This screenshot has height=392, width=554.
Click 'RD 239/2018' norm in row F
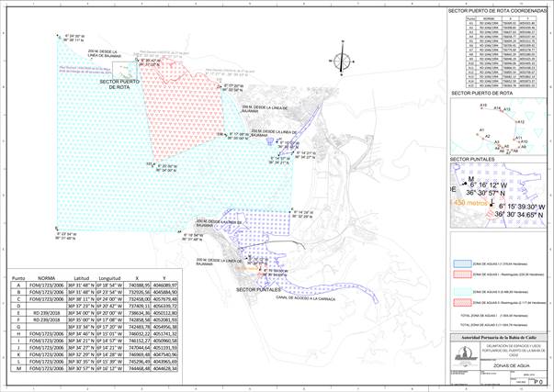point(47,320)
